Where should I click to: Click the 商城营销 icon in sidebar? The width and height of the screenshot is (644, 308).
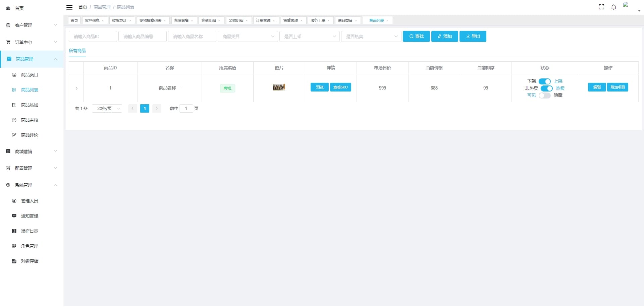tap(8, 151)
